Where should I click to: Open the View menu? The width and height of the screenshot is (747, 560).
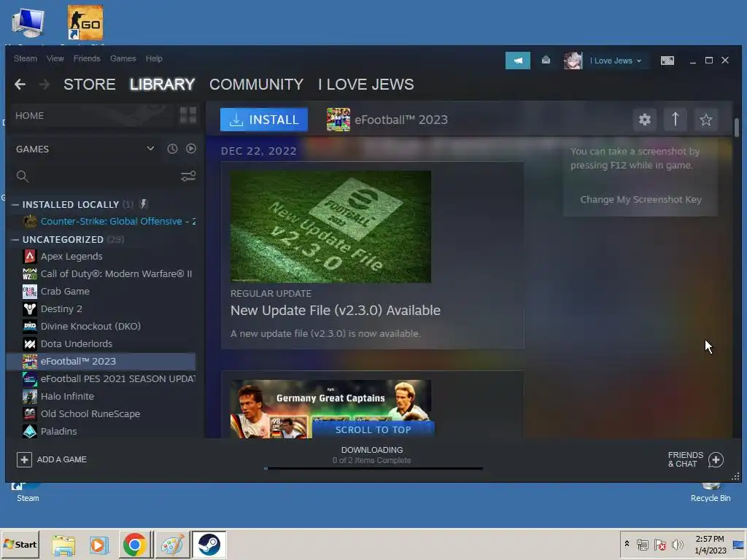pos(55,58)
